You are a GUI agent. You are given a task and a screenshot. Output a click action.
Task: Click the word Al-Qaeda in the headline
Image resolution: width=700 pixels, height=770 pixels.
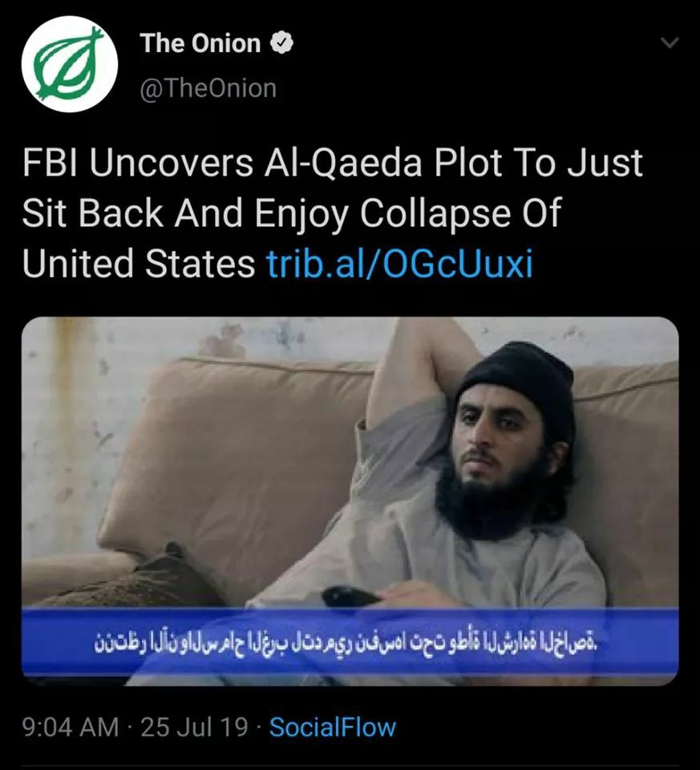(x=342, y=164)
